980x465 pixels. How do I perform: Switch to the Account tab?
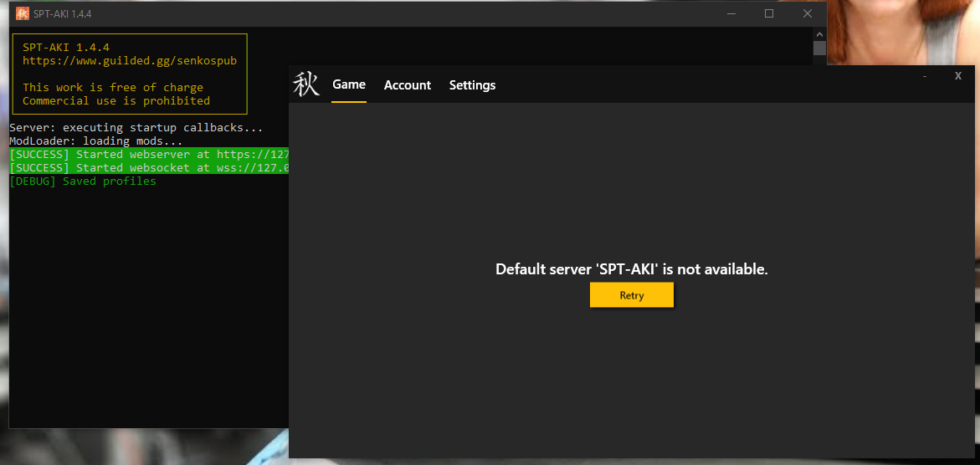click(x=408, y=85)
